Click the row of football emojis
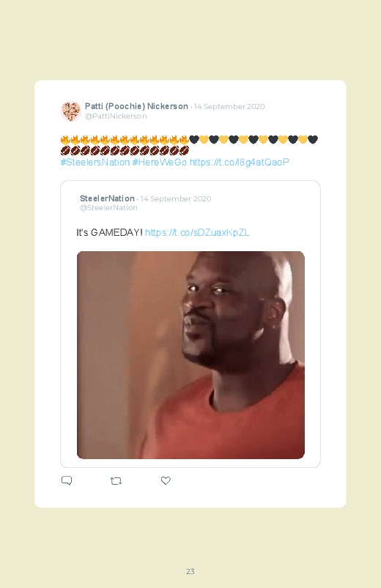 click(x=125, y=151)
